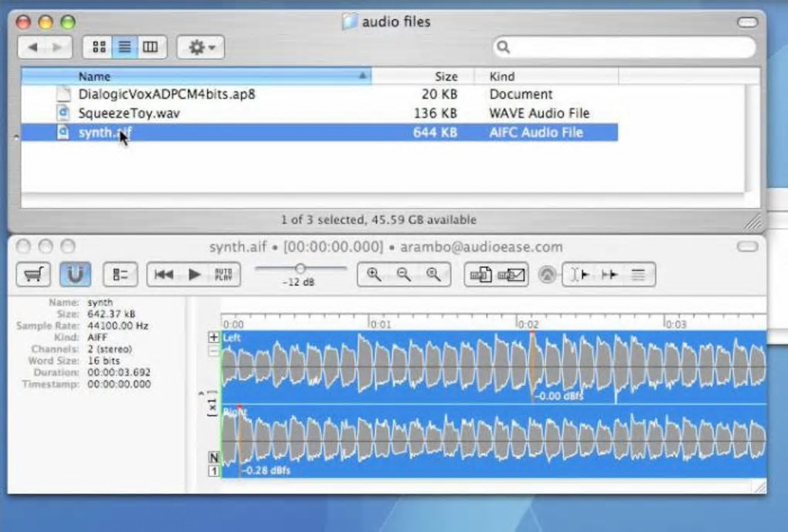Click the WAVE Audio File kind cell
The image size is (788, 532).
point(539,113)
